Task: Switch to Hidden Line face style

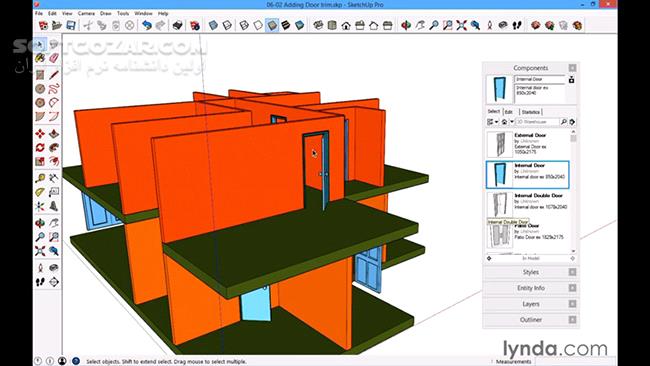Action: pyautogui.click(x=258, y=26)
